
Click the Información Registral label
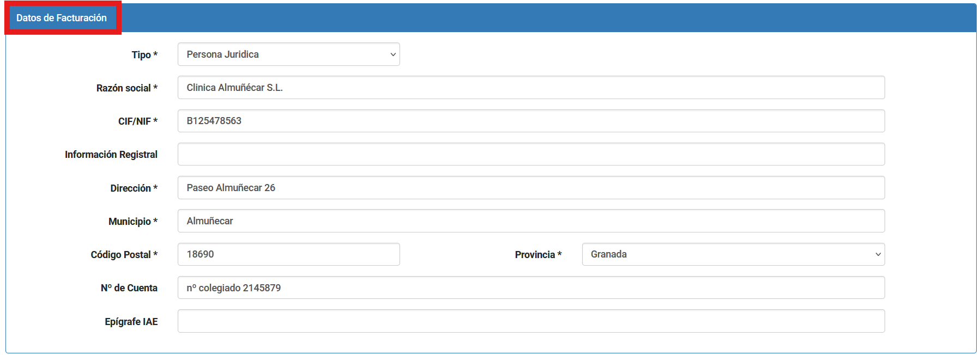pyautogui.click(x=111, y=155)
